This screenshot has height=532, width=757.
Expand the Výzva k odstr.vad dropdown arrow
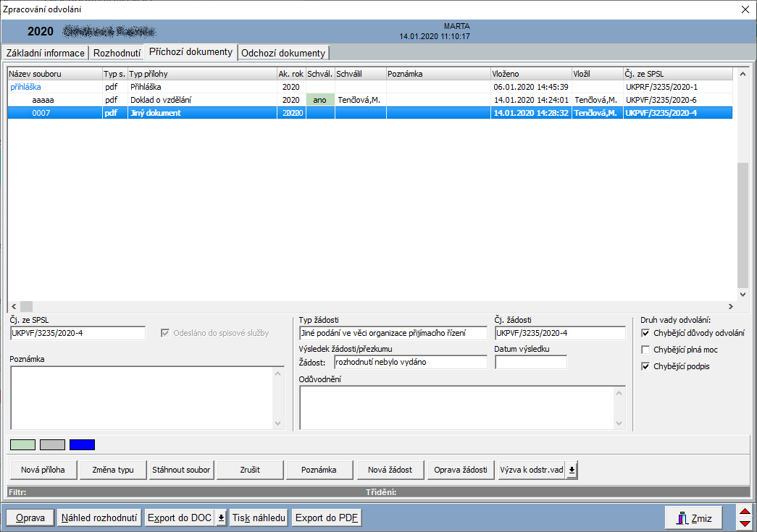(572, 470)
